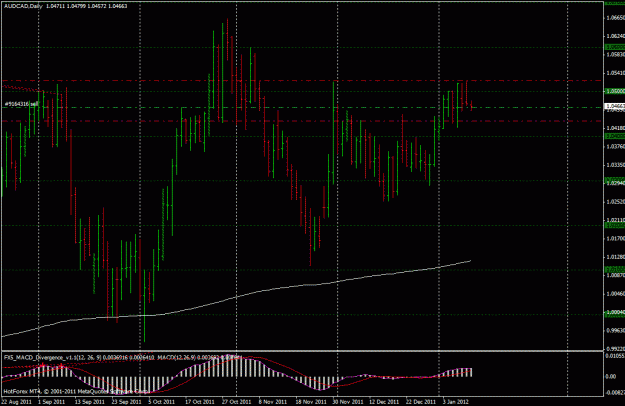Screen dimensions: 625x406
Task: Click the 1.0583 price scale label
Action: (615, 54)
